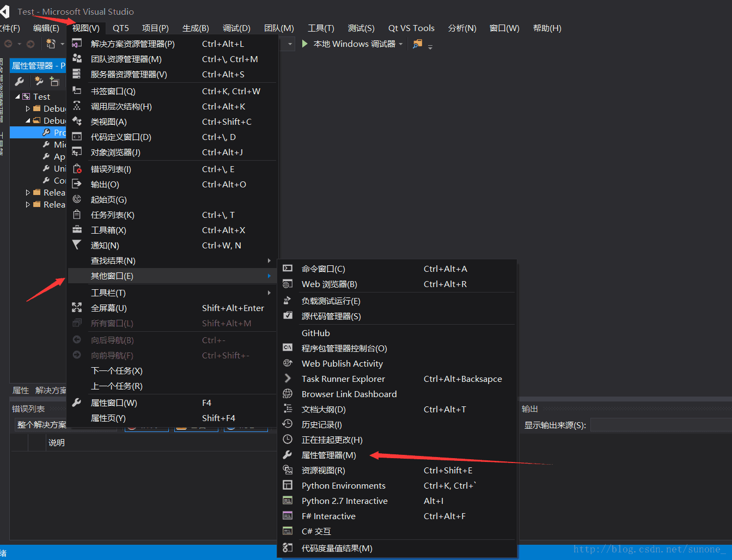Open the entire solution (整个解决方案) filter dropdown

click(x=65, y=425)
